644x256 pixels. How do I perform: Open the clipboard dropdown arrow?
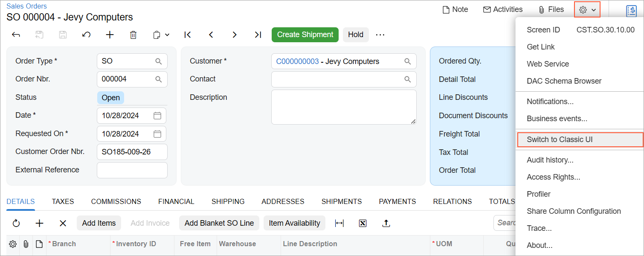(167, 35)
